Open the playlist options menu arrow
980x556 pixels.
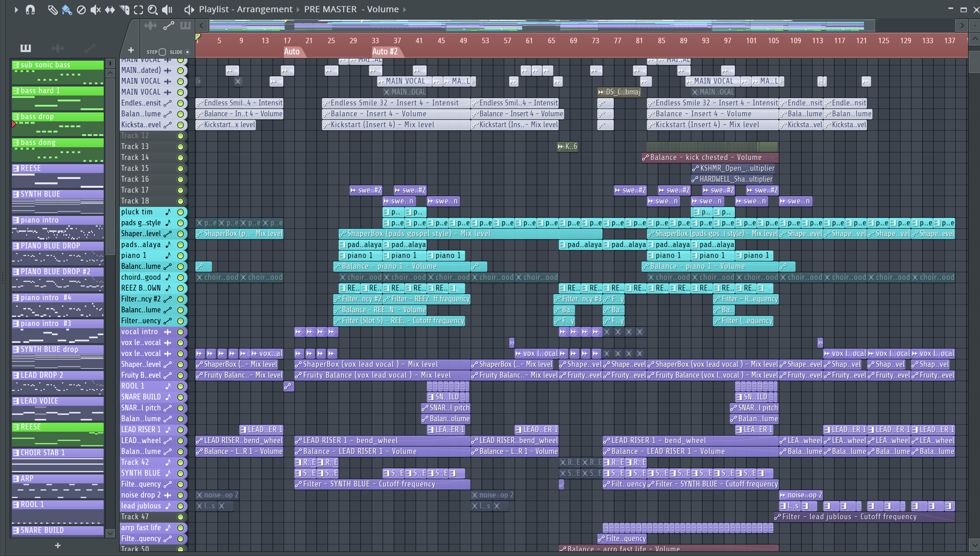16,10
